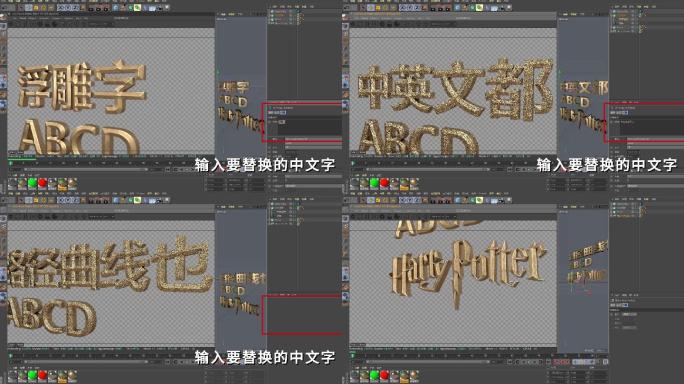Image resolution: width=684 pixels, height=384 pixels.
Task: Select the red material in the 中英文都 screenshot
Action: tap(384, 183)
